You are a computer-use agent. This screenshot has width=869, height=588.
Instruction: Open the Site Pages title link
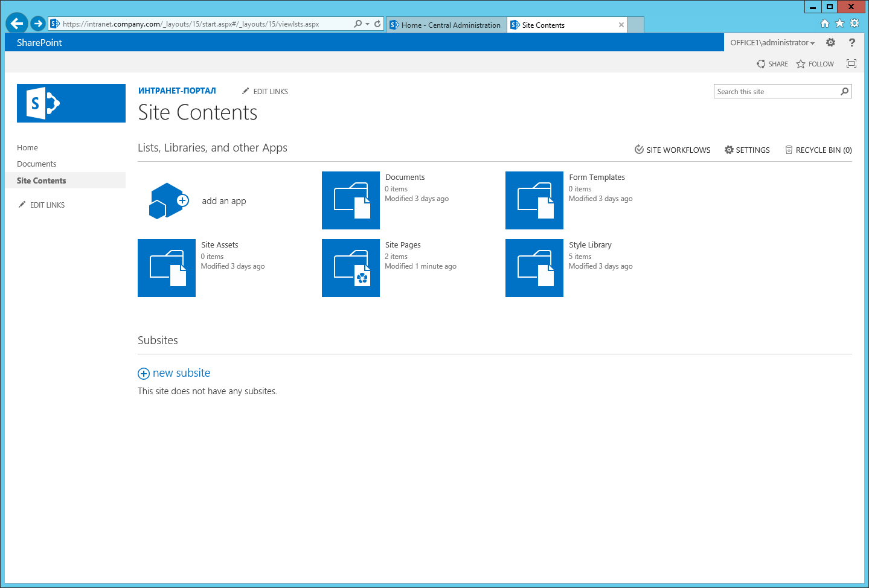(x=403, y=244)
